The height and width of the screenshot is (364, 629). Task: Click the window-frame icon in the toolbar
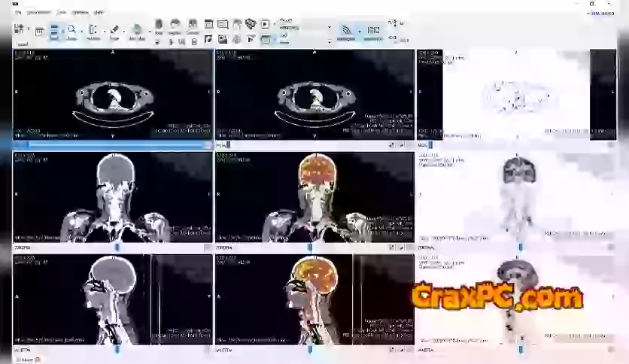coord(208,25)
